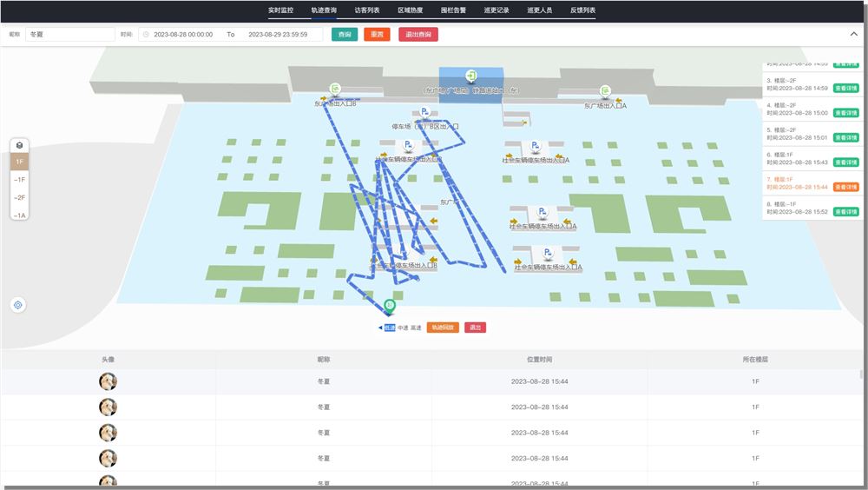The image size is (868, 490).
Task: Click the 停车场 B区出入口 parking marker
Action: (x=424, y=113)
